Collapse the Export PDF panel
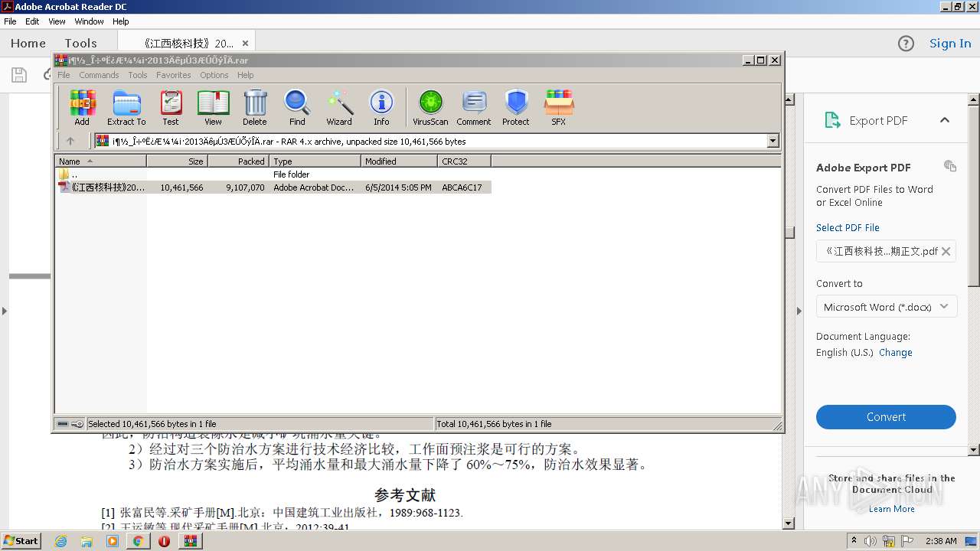The image size is (980, 551). (x=945, y=120)
